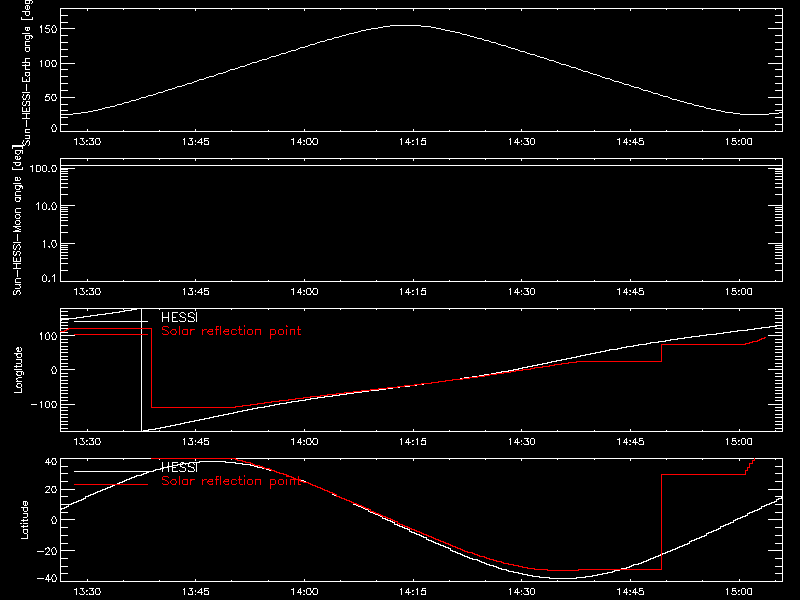This screenshot has width=800, height=600.
Task: Click red legend line in Longitude plot
Action: (111, 334)
